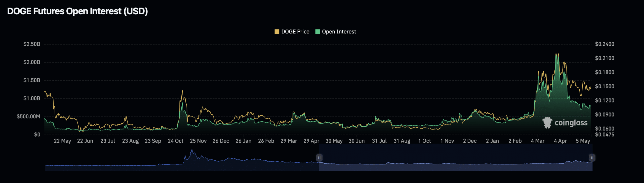Click the '23 Jul' x-axis label
The width and height of the screenshot is (644, 183).
pyautogui.click(x=108, y=141)
